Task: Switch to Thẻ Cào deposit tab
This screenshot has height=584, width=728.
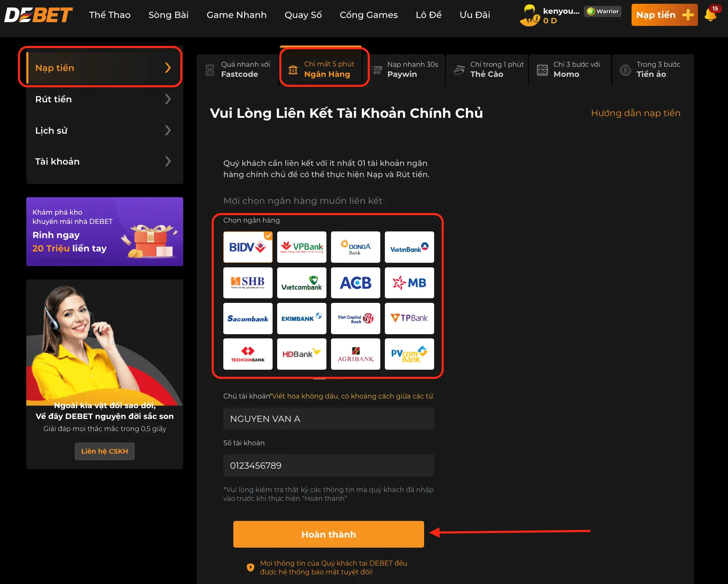Action: (487, 70)
